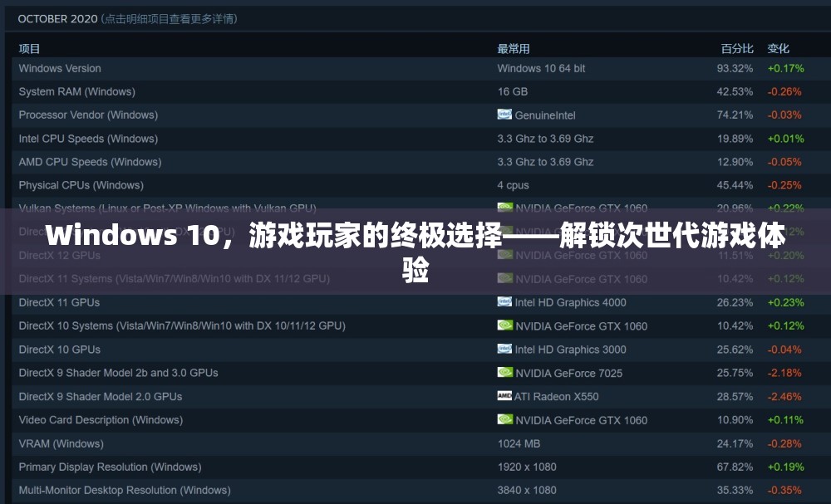The height and width of the screenshot is (504, 831).
Task: Click the Intel logo beside GenuineIntel
Action: coord(504,115)
